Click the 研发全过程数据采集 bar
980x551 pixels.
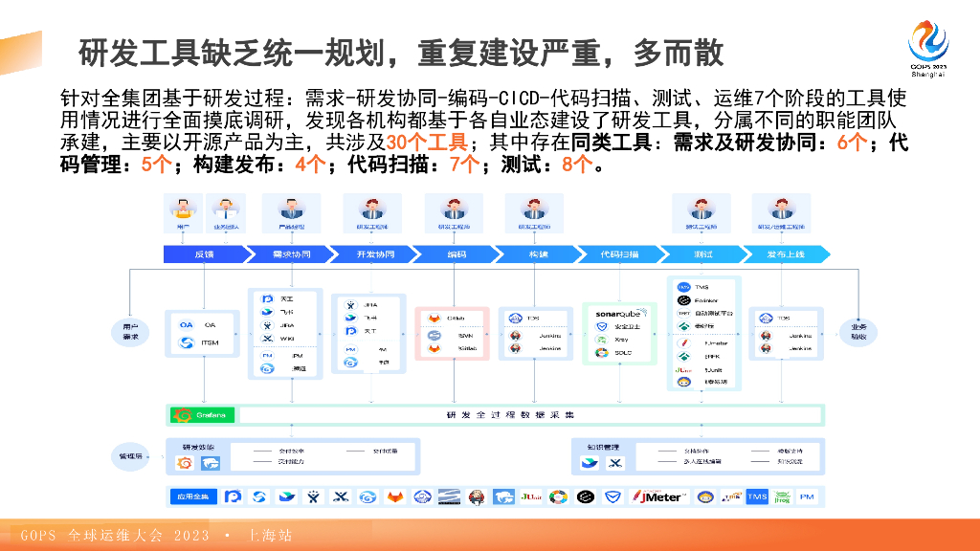pyautogui.click(x=530, y=415)
